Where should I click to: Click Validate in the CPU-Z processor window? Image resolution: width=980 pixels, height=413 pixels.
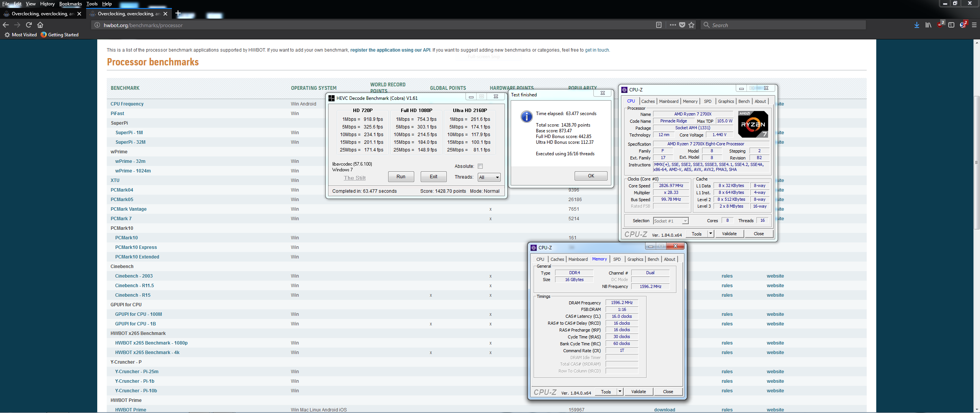tap(729, 234)
